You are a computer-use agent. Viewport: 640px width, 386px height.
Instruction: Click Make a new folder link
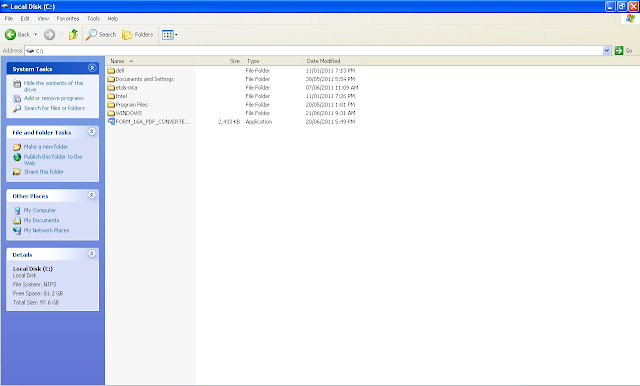point(46,146)
